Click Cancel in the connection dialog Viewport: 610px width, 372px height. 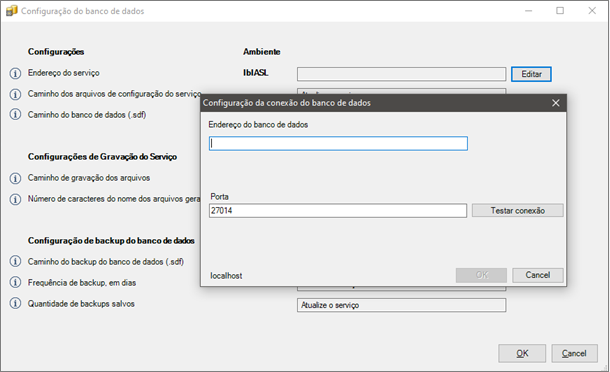[x=538, y=275]
